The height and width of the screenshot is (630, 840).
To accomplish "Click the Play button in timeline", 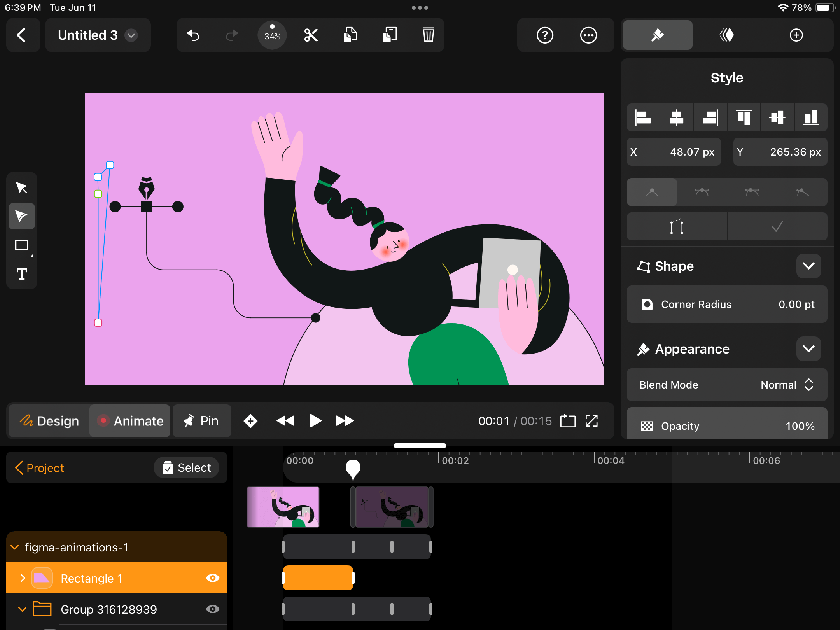I will 315,420.
